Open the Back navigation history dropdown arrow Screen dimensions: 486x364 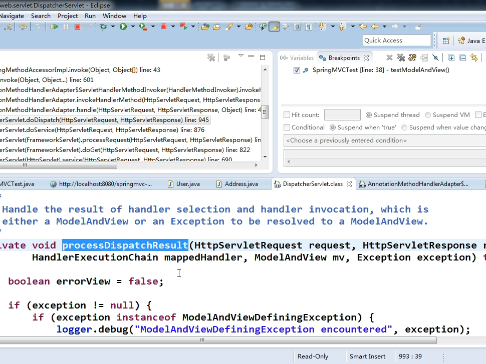[384, 26]
